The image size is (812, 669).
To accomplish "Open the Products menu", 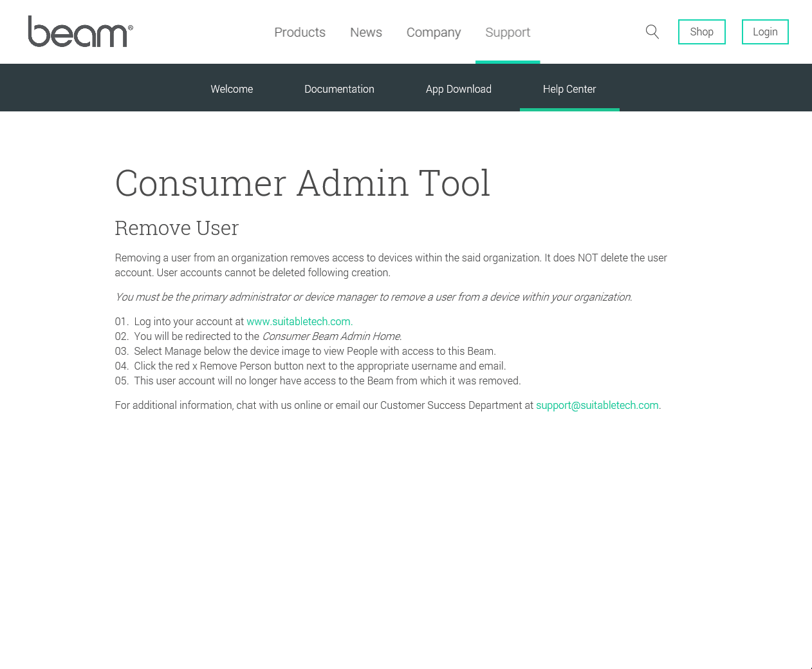I will pyautogui.click(x=300, y=32).
